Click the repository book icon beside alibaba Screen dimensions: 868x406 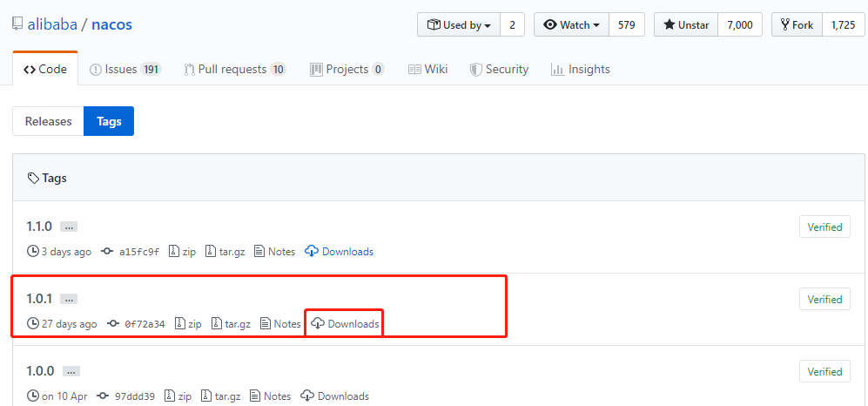pyautogui.click(x=17, y=25)
